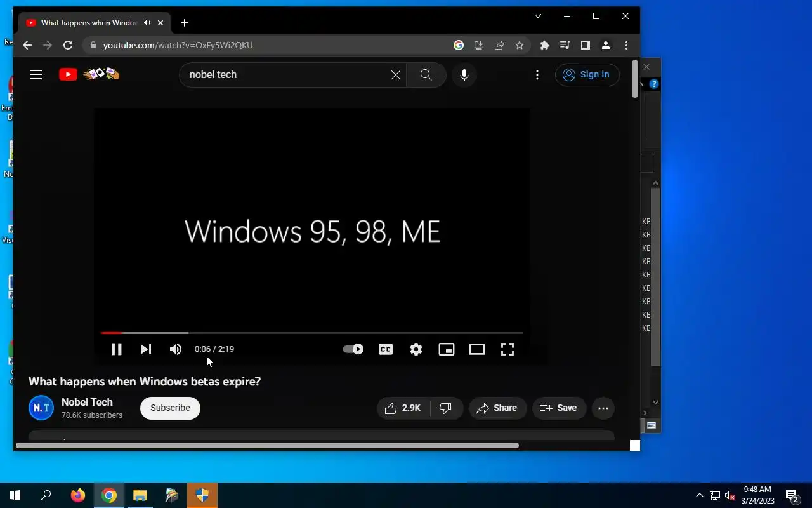Toggle the autoplay switch
812x508 pixels.
[353, 349]
